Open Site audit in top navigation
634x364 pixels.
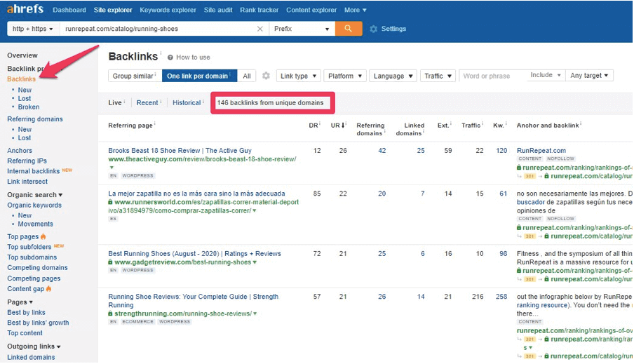pos(218,10)
